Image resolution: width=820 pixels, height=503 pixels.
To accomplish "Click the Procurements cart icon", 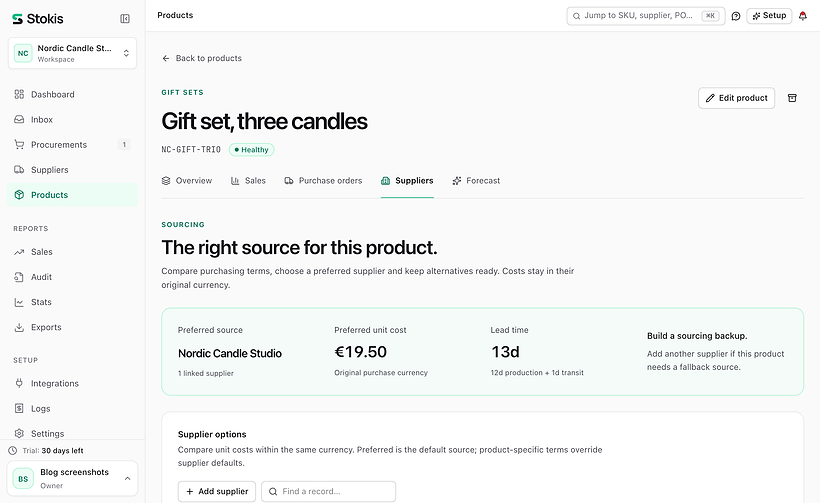I will (x=19, y=144).
